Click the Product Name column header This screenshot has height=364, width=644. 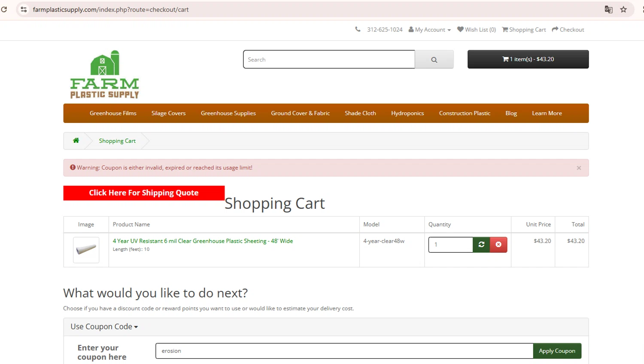(x=131, y=224)
